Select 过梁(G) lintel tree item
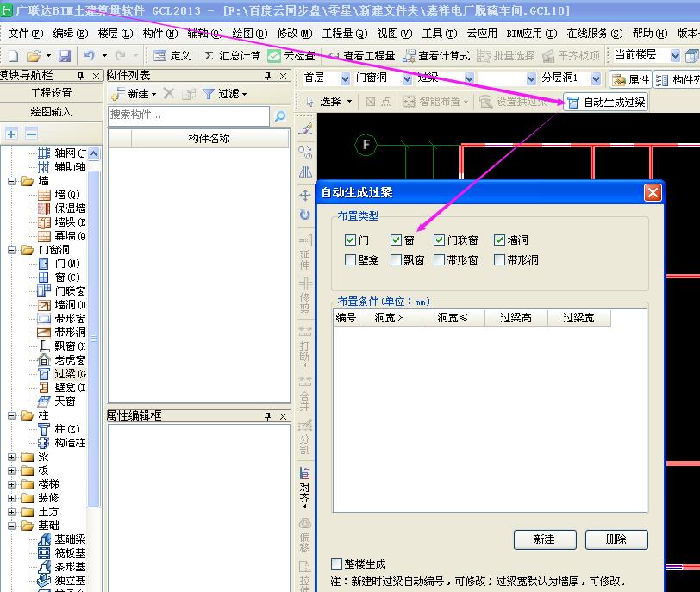The image size is (700, 592). (62, 374)
